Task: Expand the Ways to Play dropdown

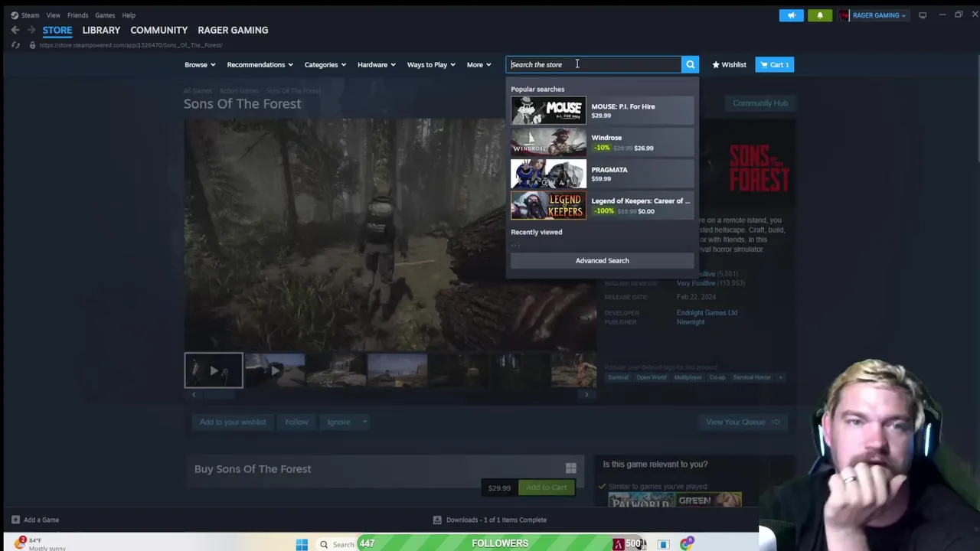Action: 431,64
